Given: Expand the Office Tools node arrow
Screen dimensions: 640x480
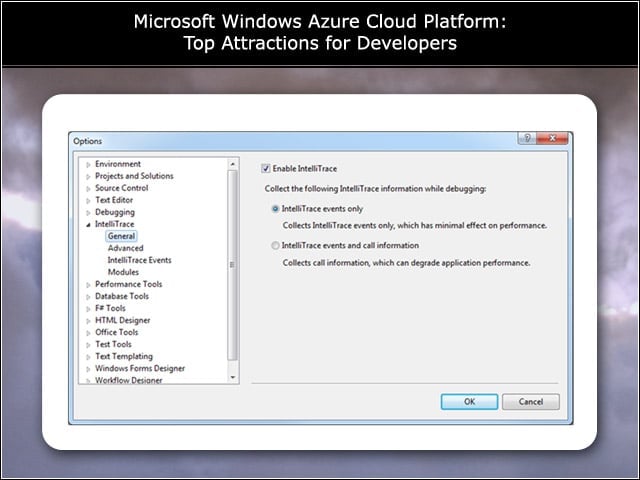Looking at the screenshot, I should [88, 333].
